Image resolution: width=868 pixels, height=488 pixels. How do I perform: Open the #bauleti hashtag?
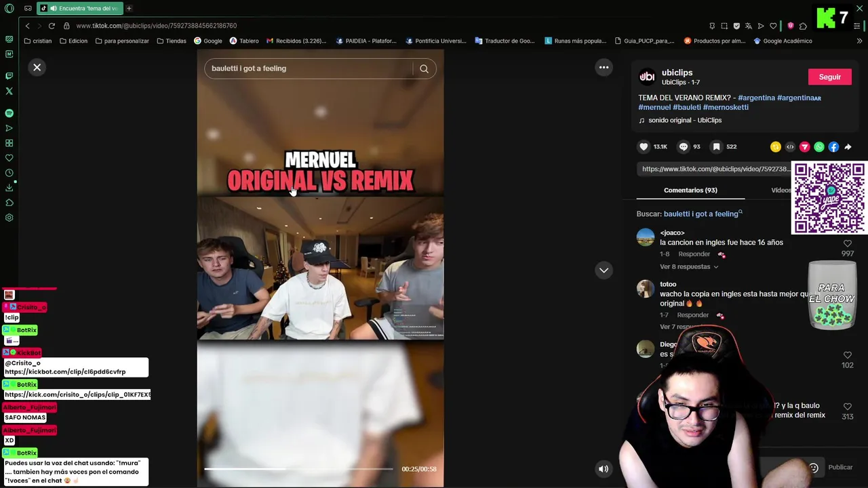pyautogui.click(x=687, y=107)
